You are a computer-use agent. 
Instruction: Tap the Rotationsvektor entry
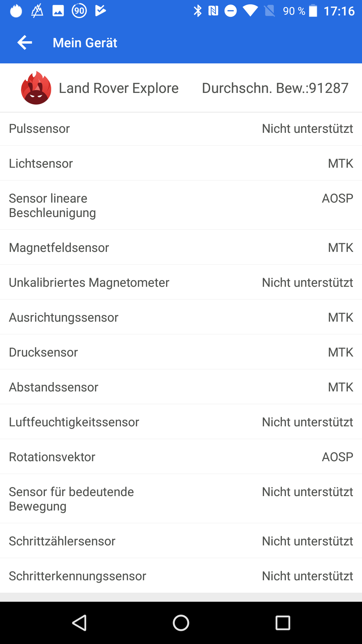181,457
